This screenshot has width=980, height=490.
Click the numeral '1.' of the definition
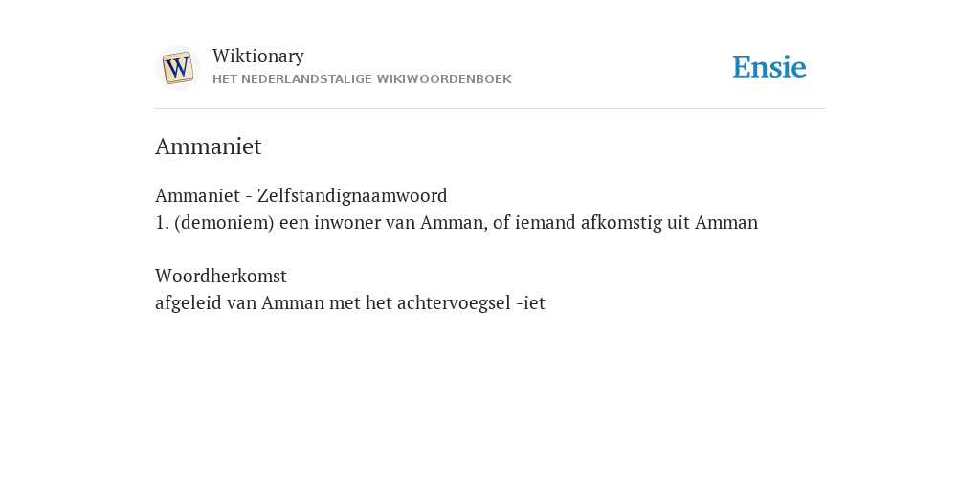(163, 222)
